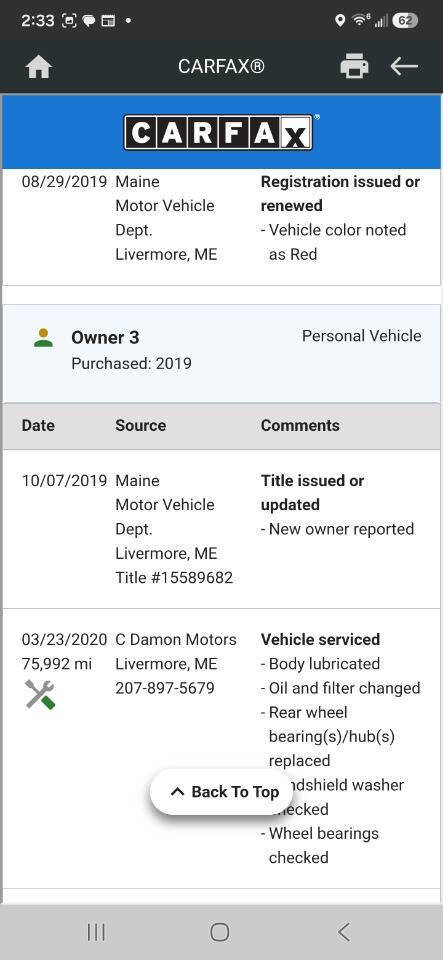This screenshot has height=960, width=443.
Task: Click the CARFAX logo banner
Action: point(221,132)
